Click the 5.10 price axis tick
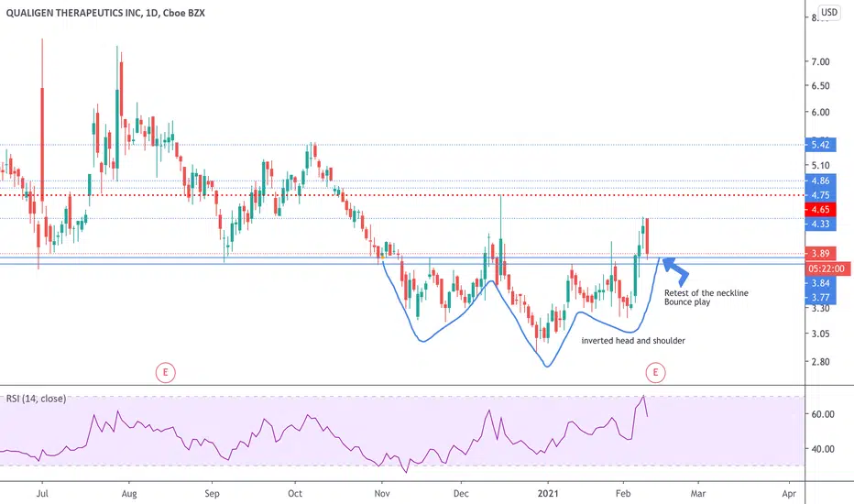The width and height of the screenshot is (854, 504). click(x=820, y=166)
